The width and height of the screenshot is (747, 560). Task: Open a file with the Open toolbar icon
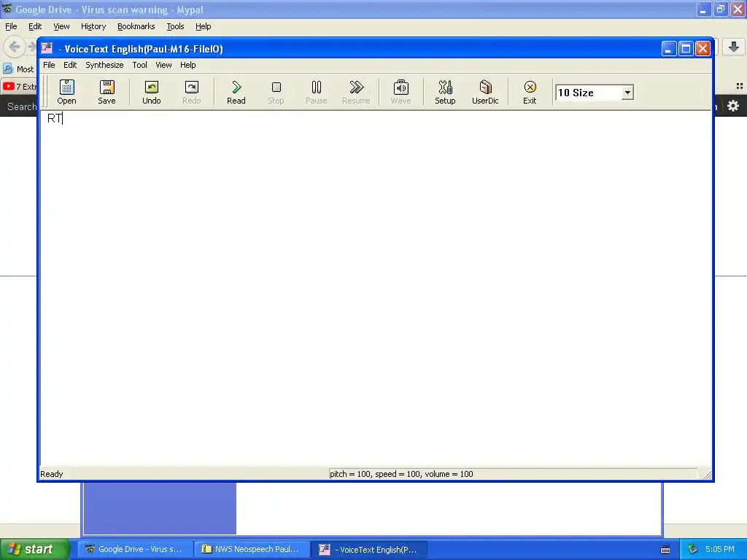66,92
